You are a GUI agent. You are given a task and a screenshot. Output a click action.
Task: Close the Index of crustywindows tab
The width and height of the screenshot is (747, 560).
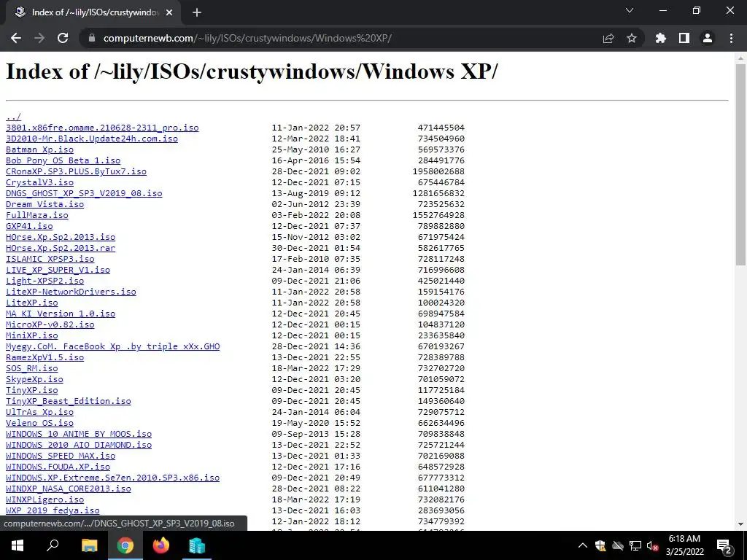[169, 12]
